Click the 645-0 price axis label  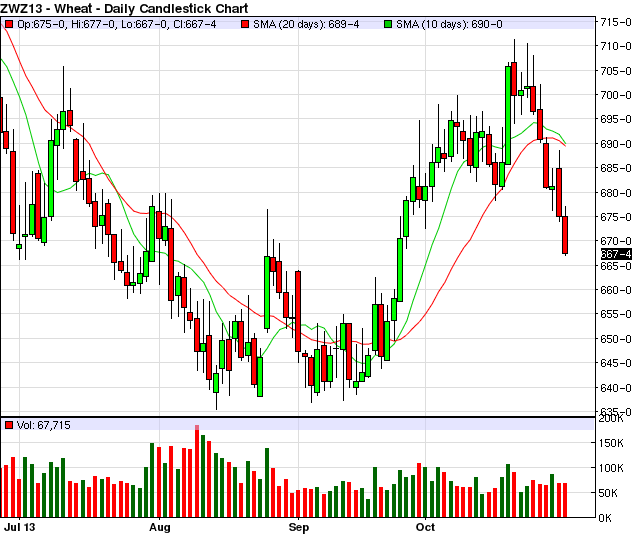[x=616, y=363]
